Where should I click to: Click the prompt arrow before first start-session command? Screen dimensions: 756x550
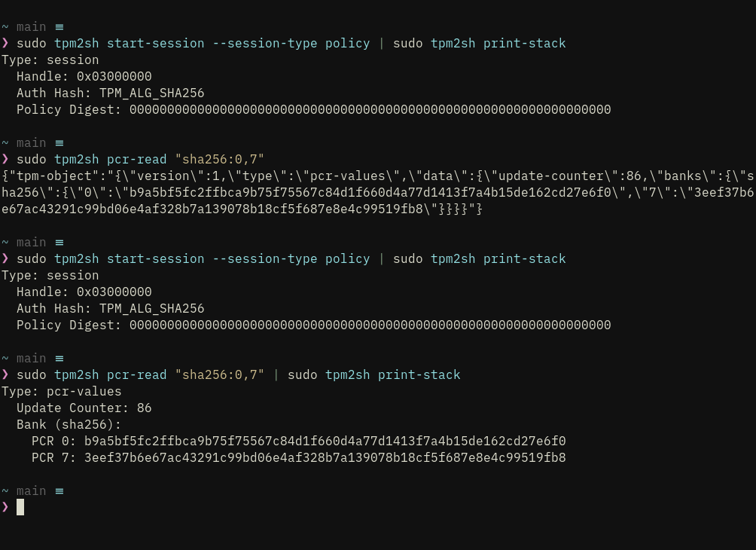coord(5,43)
